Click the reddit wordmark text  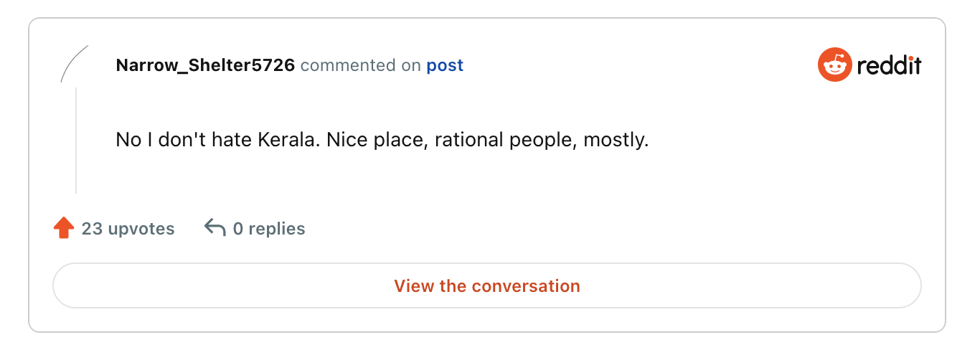(x=890, y=66)
